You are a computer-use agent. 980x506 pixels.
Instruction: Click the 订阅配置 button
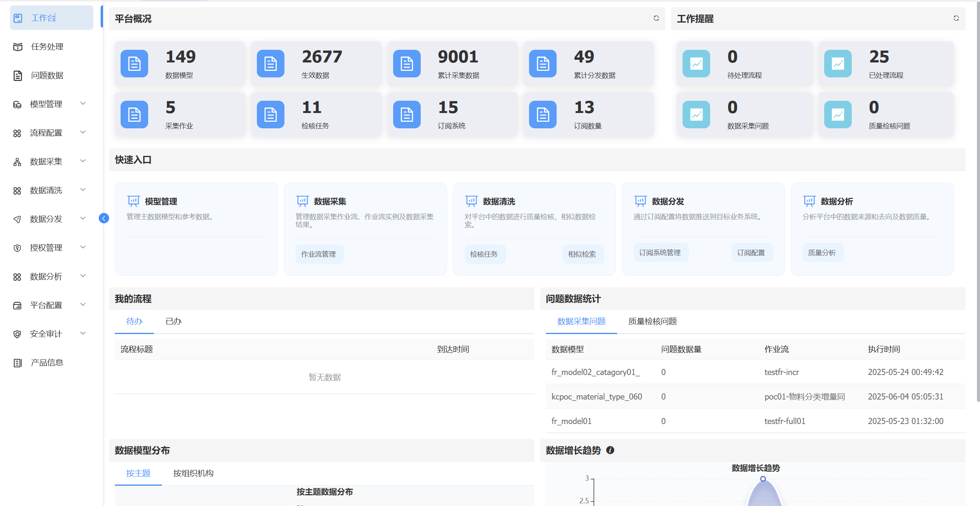point(751,253)
